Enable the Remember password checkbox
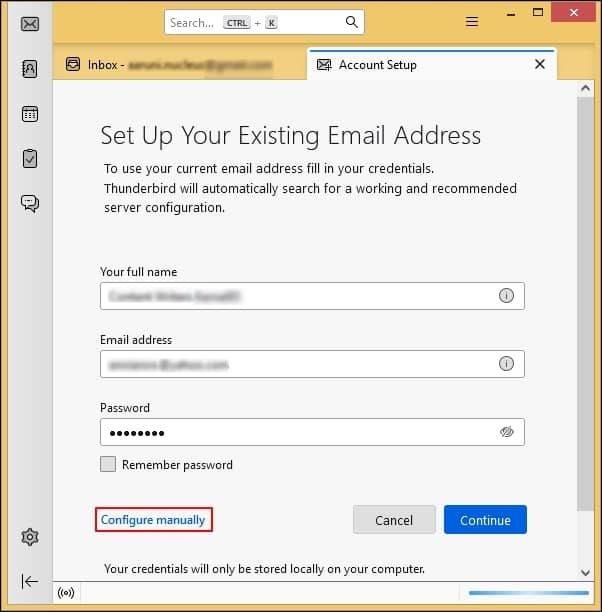 coord(108,464)
